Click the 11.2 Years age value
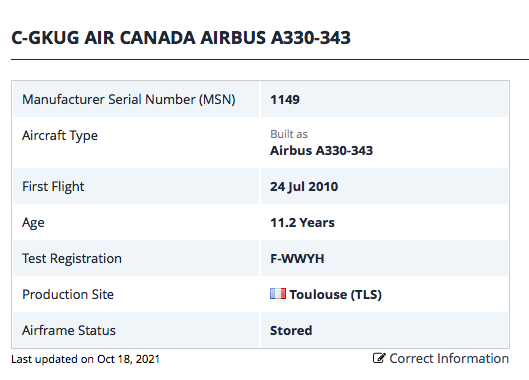 [302, 223]
